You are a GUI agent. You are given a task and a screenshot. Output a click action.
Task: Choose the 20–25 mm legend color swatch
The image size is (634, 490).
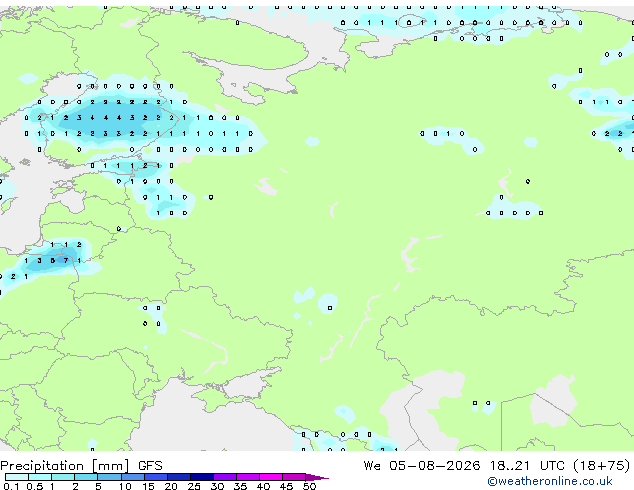pyautogui.click(x=179, y=477)
